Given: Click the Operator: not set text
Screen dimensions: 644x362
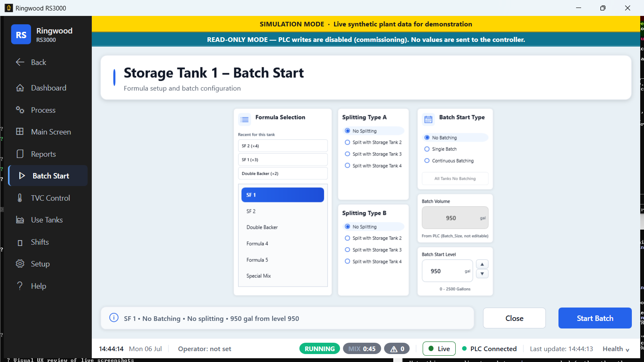Looking at the screenshot, I should (x=205, y=349).
